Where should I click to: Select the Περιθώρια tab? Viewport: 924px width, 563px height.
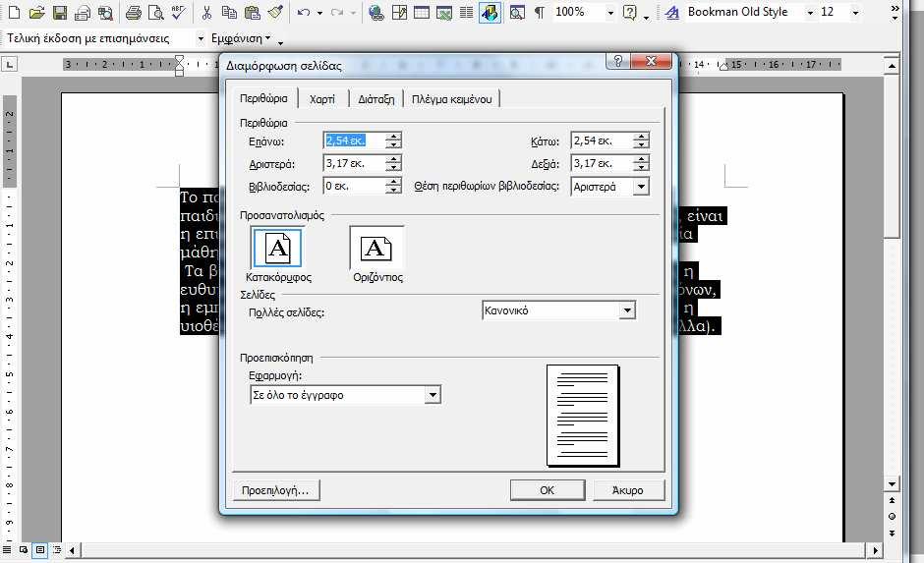click(263, 98)
